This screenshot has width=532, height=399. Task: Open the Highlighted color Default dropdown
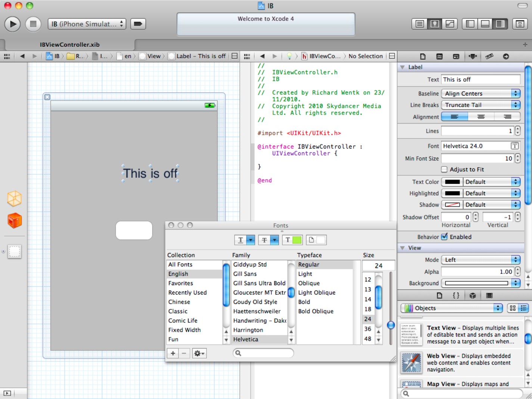(x=492, y=193)
